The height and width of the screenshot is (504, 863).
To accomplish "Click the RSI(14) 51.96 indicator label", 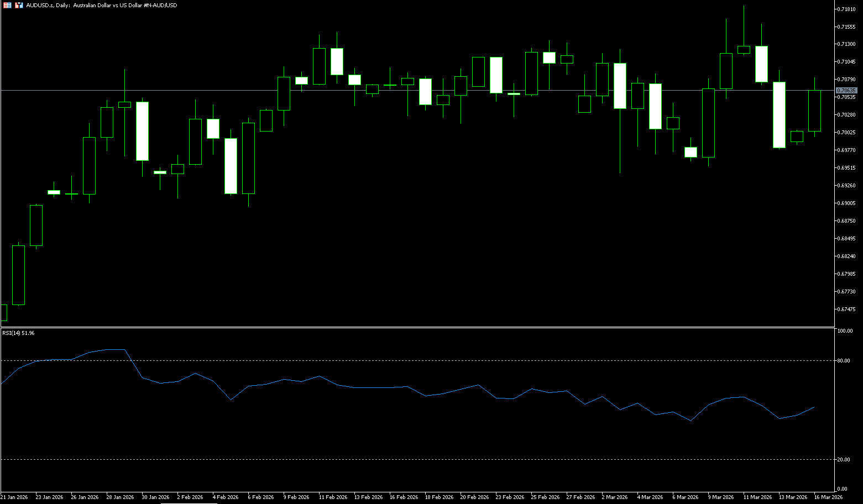I will click(18, 333).
